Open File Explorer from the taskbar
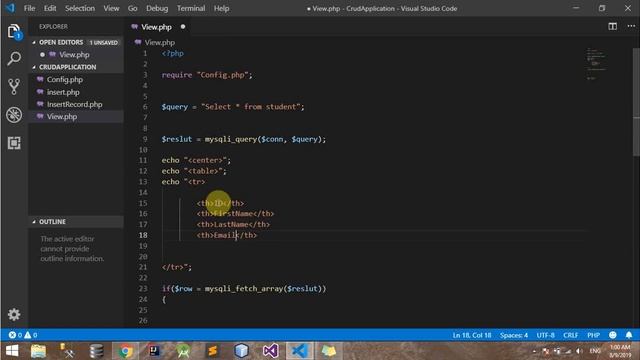The image size is (640, 360). point(38,351)
